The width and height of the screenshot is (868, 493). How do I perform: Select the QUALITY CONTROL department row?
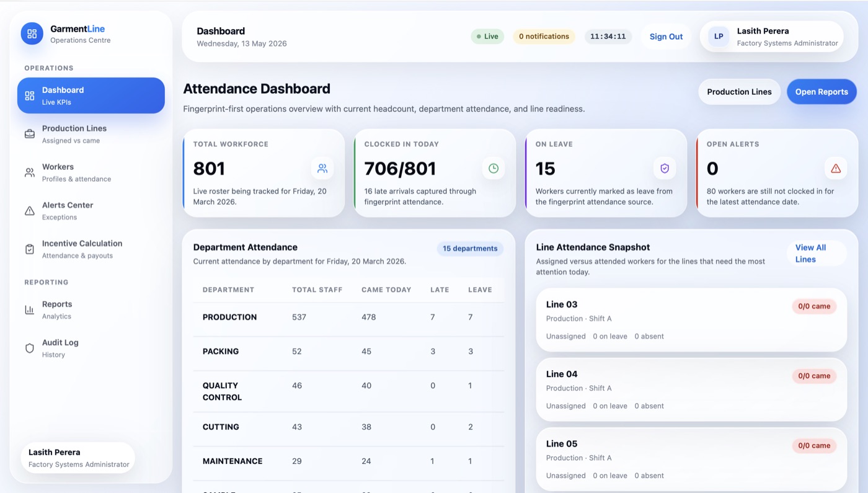(348, 391)
